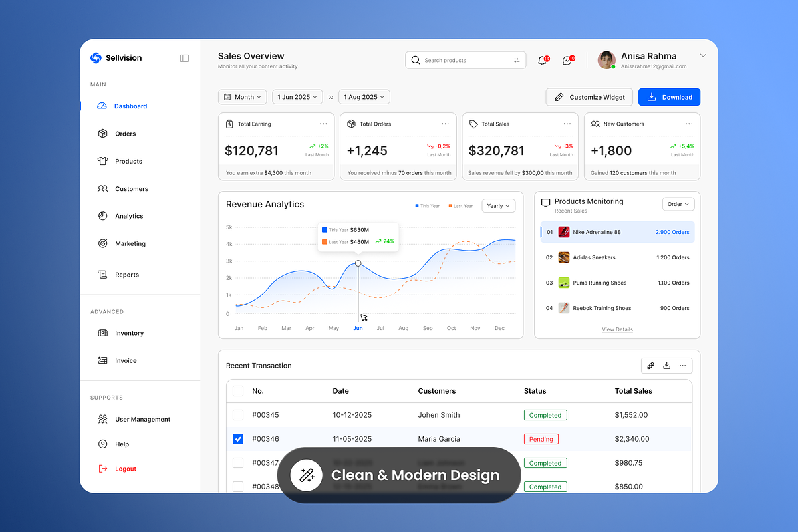This screenshot has height=532, width=798.
Task: Click the Total Sales tag icon
Action: pyautogui.click(x=473, y=124)
